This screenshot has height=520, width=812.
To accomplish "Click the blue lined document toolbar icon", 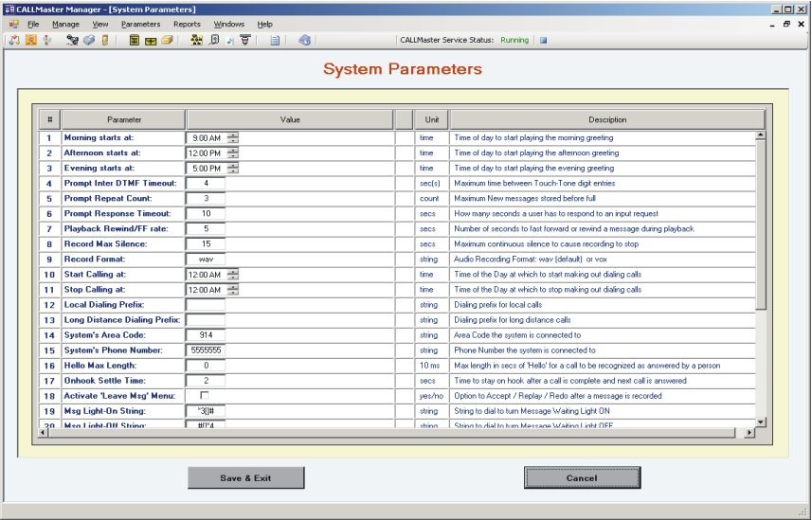I will tap(275, 40).
